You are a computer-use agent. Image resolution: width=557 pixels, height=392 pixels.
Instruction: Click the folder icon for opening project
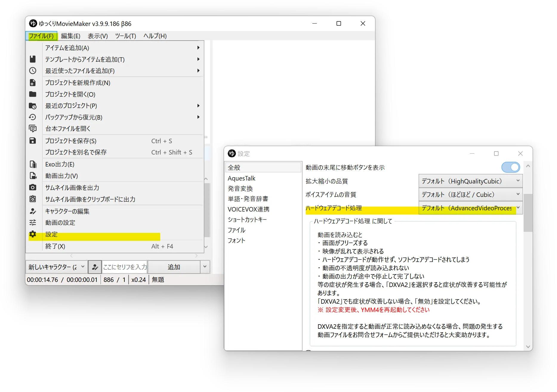coord(33,94)
